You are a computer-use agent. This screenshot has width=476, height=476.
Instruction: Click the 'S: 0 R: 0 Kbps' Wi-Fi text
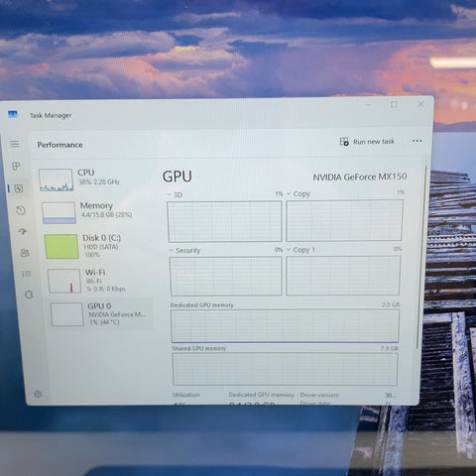click(106, 289)
